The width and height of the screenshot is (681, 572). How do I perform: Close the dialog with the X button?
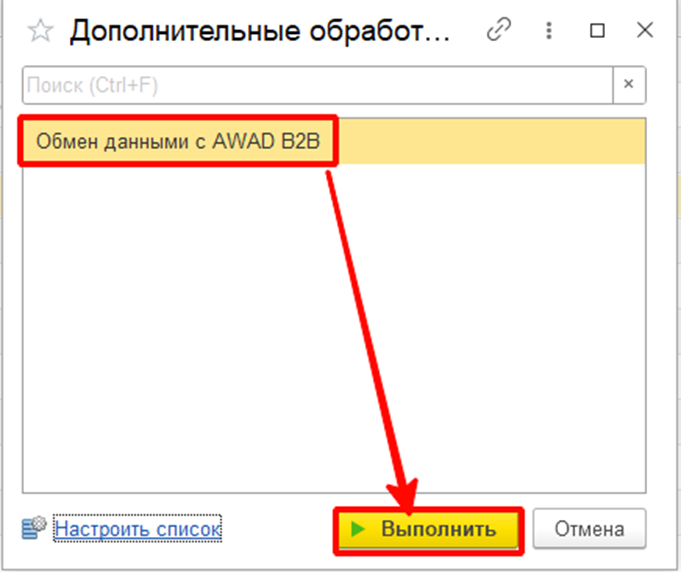(645, 30)
